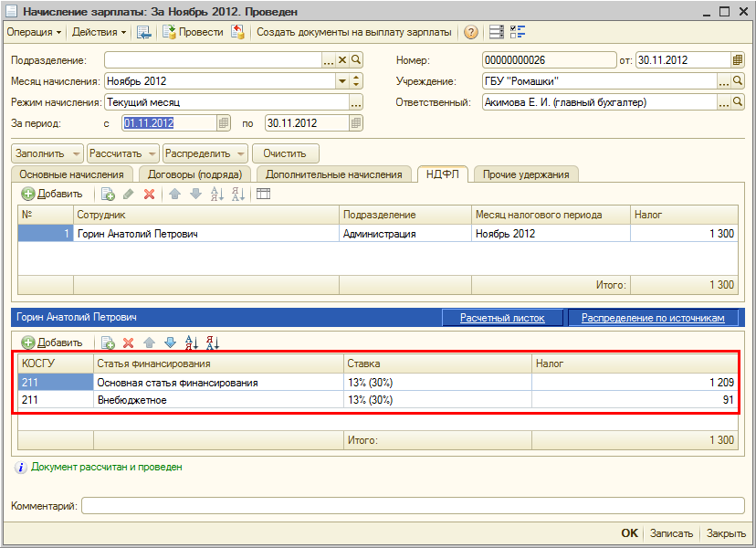Screen dimensions: 756x548
Task: Click delete icon in employee table toolbar
Action: coord(149,194)
